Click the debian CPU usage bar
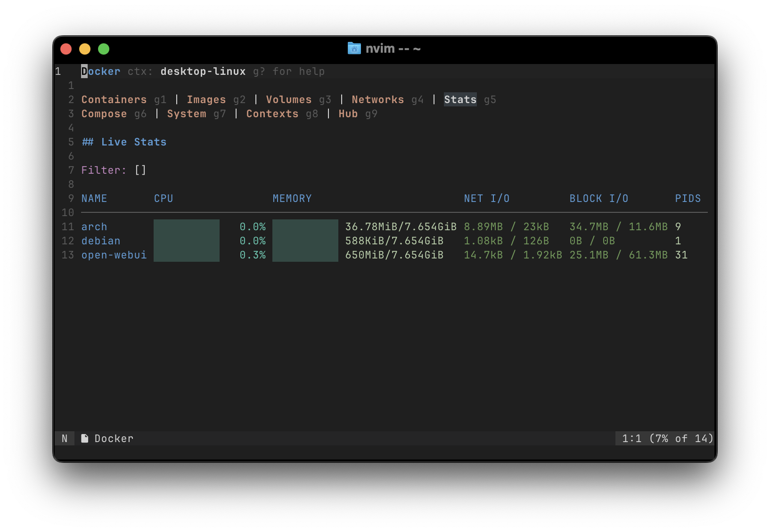The width and height of the screenshot is (770, 532). [187, 241]
